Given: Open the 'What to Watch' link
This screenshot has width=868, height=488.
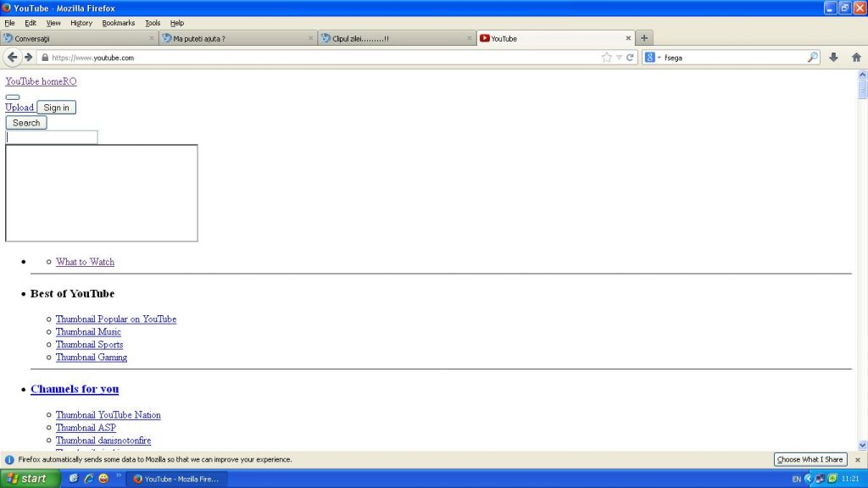Looking at the screenshot, I should point(85,262).
